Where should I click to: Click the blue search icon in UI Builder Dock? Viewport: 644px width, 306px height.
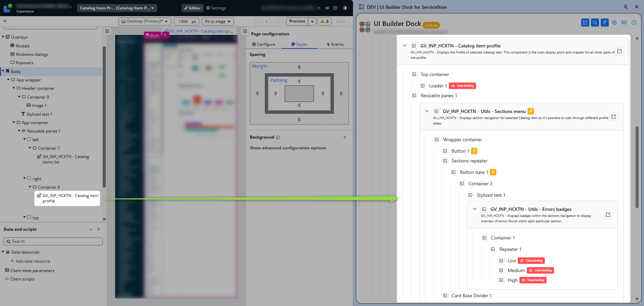[x=595, y=23]
